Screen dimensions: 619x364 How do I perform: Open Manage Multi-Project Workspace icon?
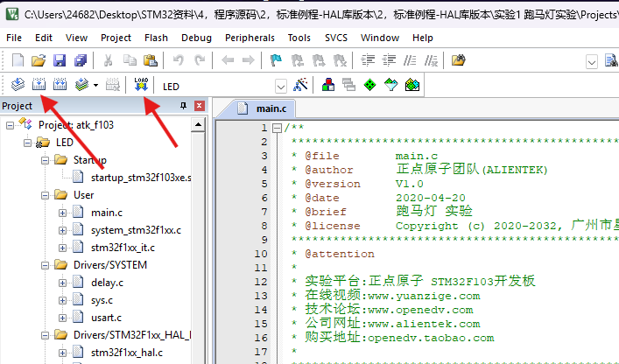pyautogui.click(x=349, y=84)
